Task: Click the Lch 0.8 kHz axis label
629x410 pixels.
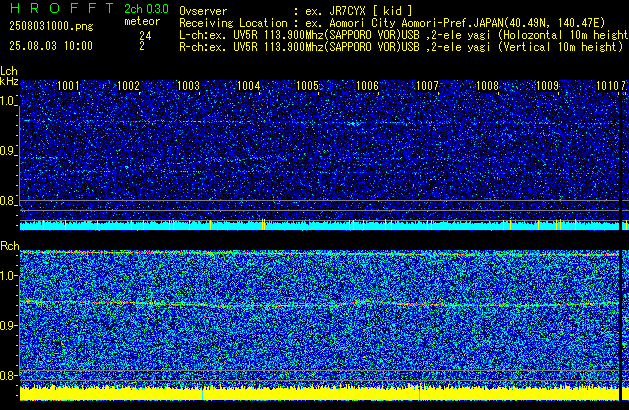Action: (8, 201)
